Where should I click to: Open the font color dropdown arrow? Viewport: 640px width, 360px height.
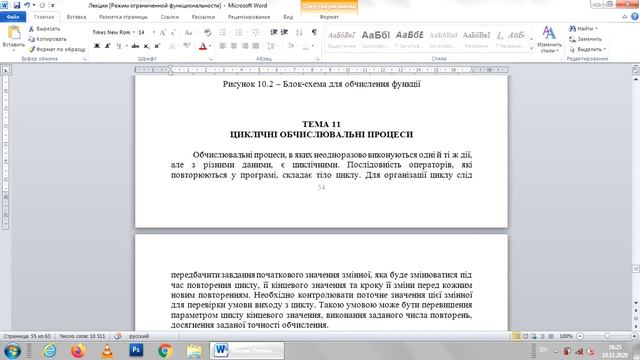coord(210,46)
